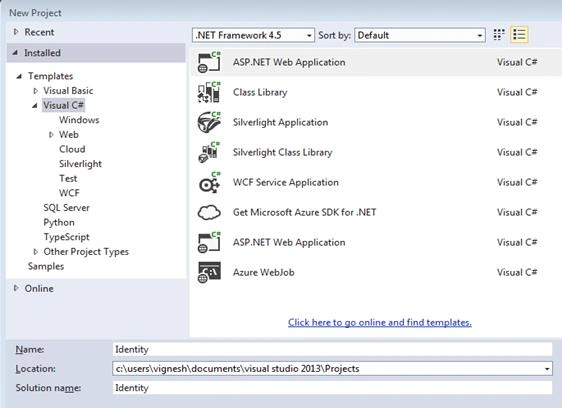Click the Azure SDK cloud icon
Screen dimensions: 562x408
tap(209, 213)
